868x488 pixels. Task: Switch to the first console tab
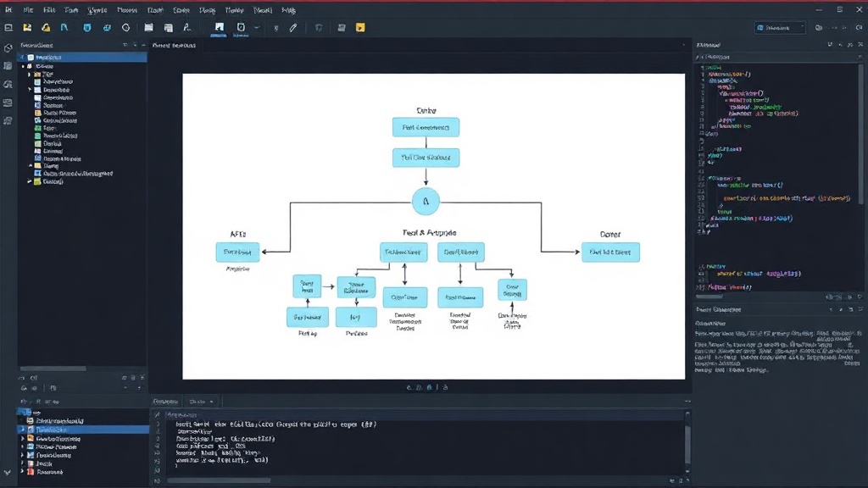click(165, 402)
